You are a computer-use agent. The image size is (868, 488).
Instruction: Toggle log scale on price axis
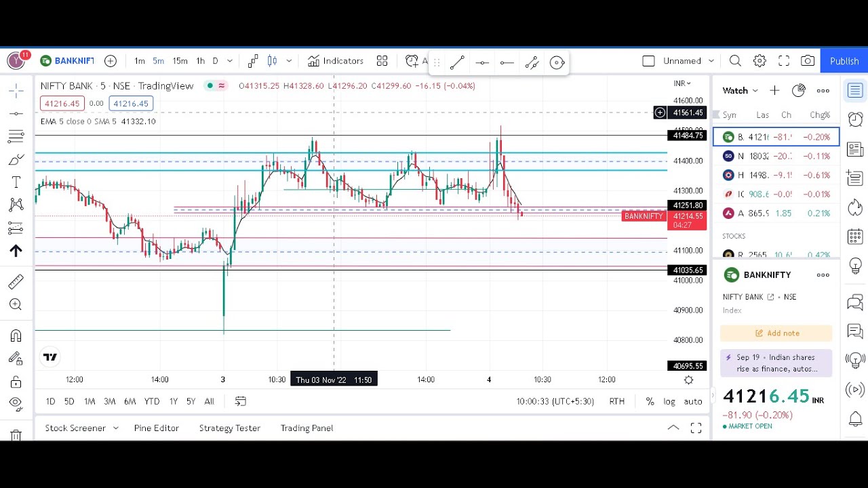[x=669, y=401]
